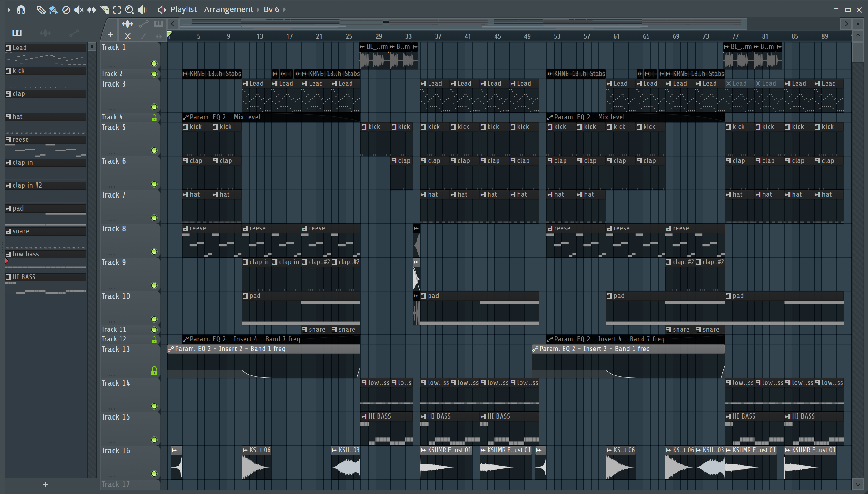Select the Delete tool

(66, 10)
